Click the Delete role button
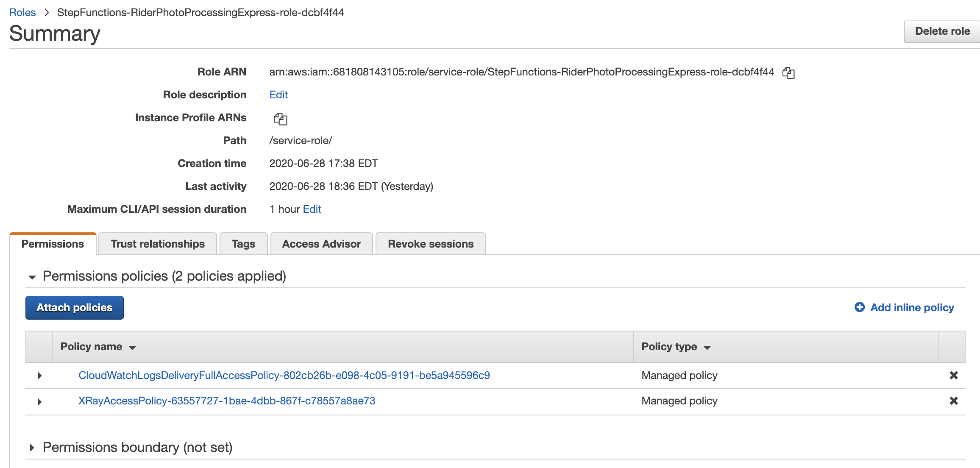 [942, 31]
